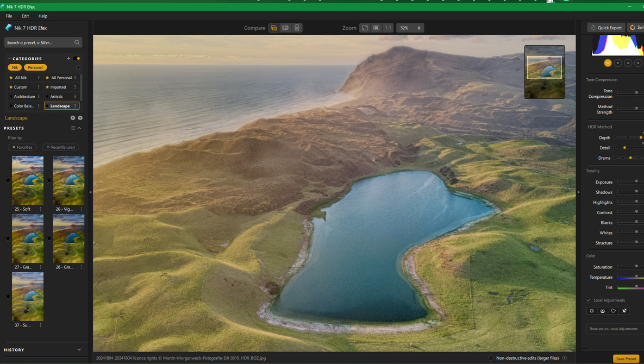Select the Color Bala... category
The width and height of the screenshot is (644, 364).
click(24, 106)
